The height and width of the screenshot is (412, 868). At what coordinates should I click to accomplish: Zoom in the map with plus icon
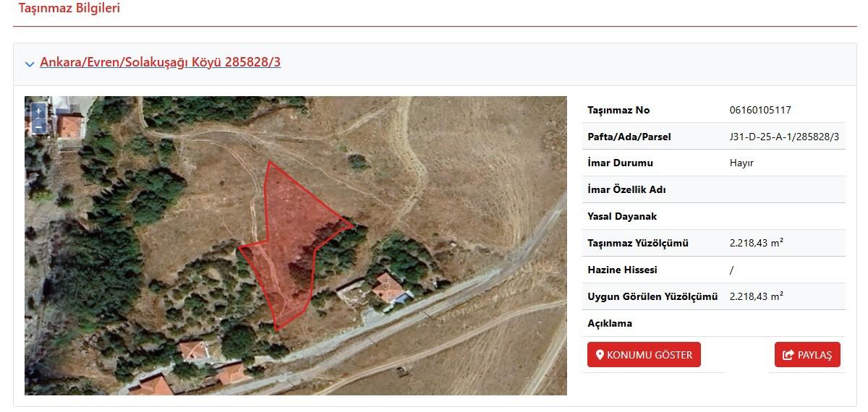pyautogui.click(x=38, y=112)
